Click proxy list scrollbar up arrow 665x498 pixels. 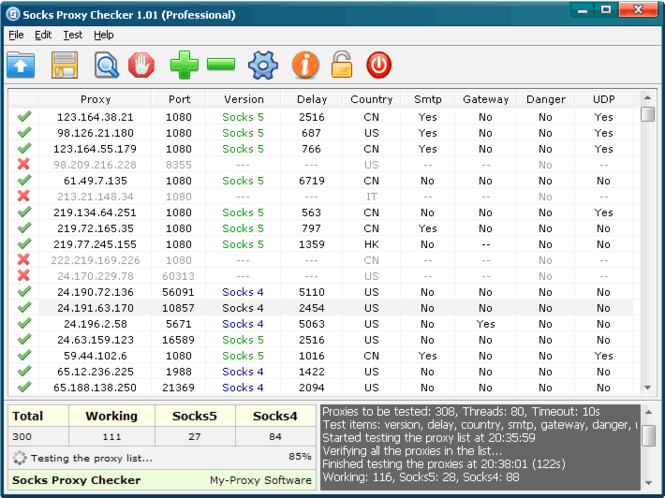(x=648, y=98)
